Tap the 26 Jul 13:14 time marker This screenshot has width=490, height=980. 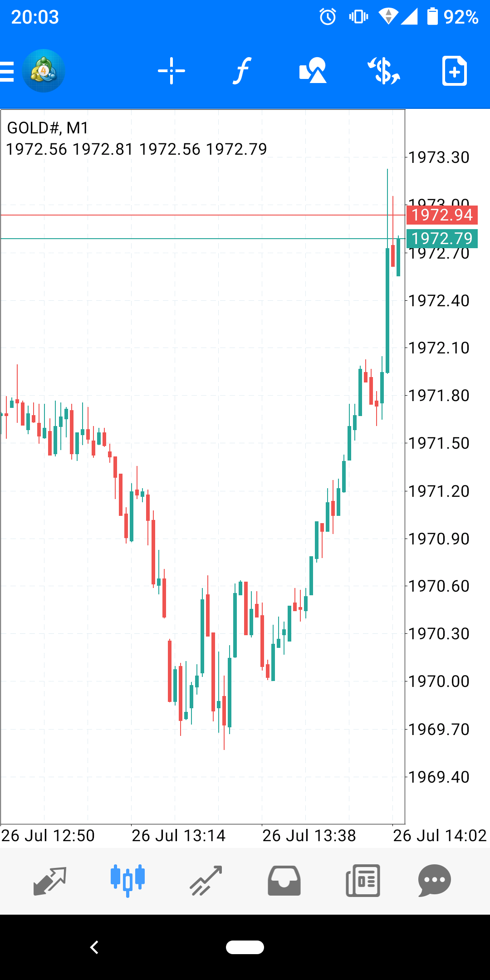[x=178, y=835]
